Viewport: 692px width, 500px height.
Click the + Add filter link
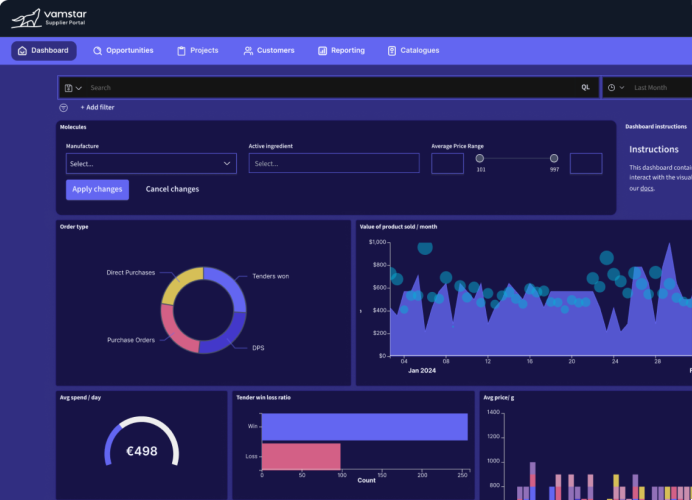coord(97,107)
